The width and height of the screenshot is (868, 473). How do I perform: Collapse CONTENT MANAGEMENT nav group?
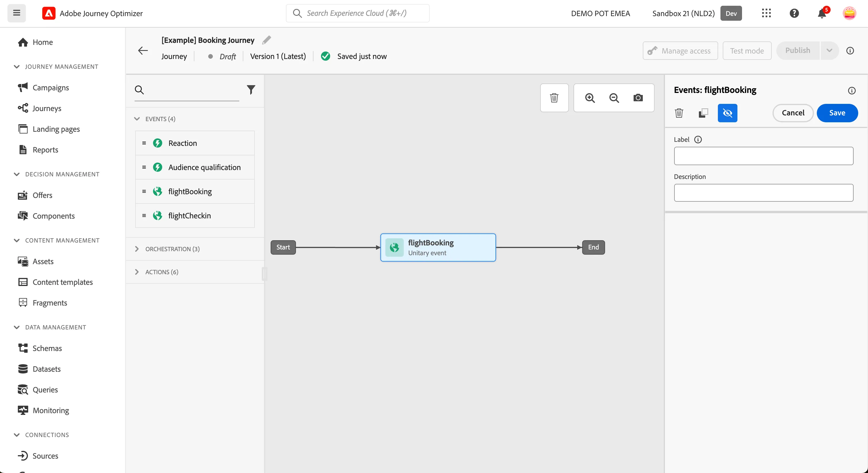click(x=16, y=240)
